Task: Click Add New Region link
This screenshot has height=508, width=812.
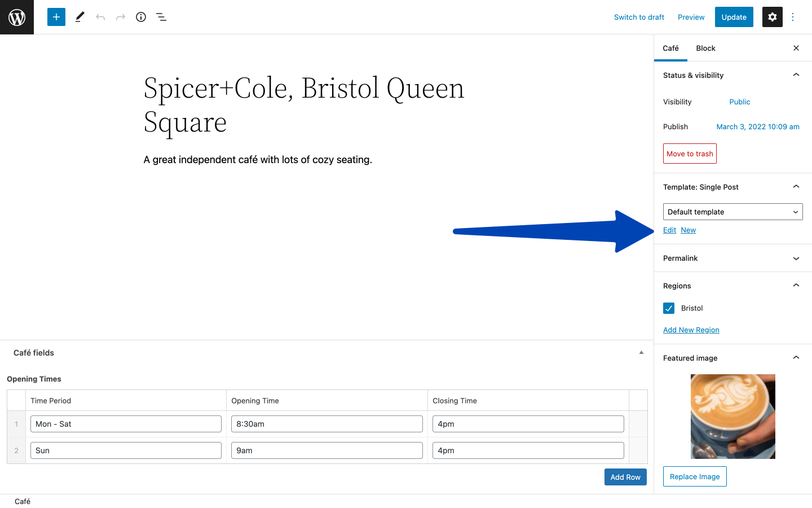Action: (x=691, y=330)
